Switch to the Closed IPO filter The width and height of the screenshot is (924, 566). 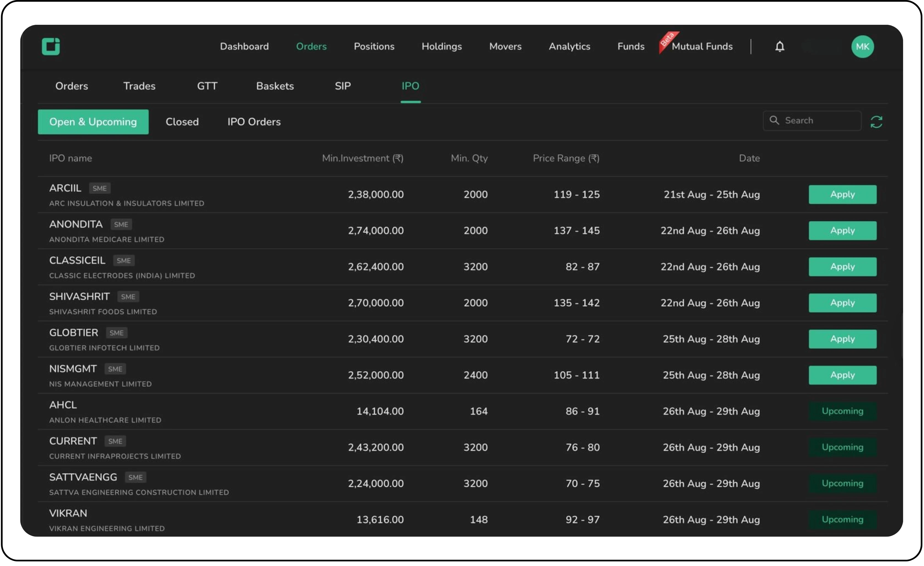pos(182,121)
